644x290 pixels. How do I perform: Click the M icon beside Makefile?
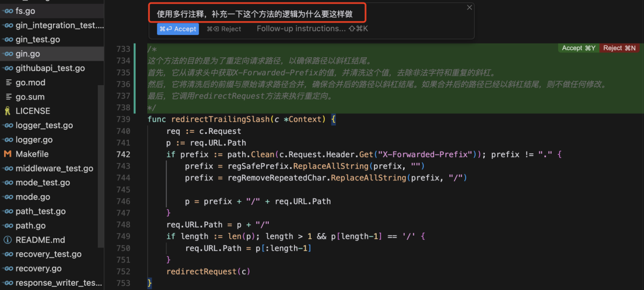tap(7, 154)
